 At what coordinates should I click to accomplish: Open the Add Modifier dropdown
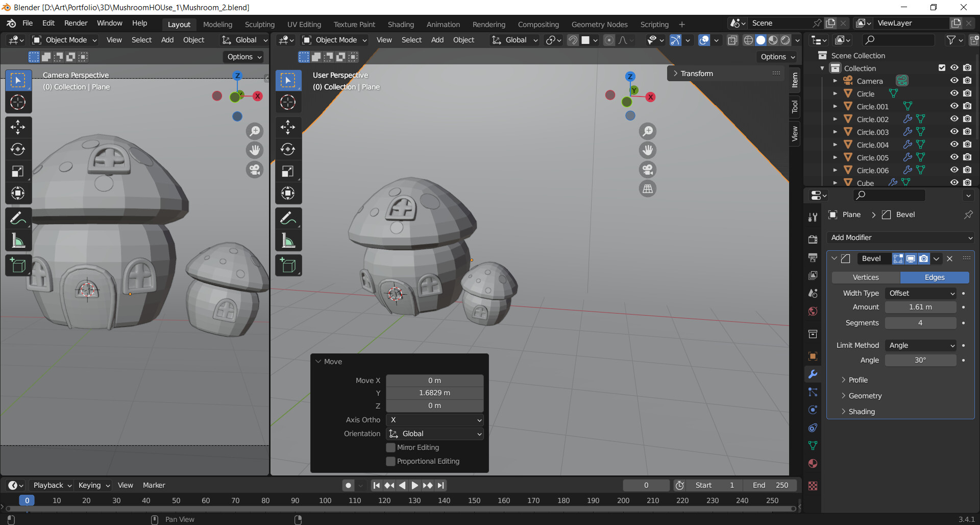pyautogui.click(x=900, y=237)
